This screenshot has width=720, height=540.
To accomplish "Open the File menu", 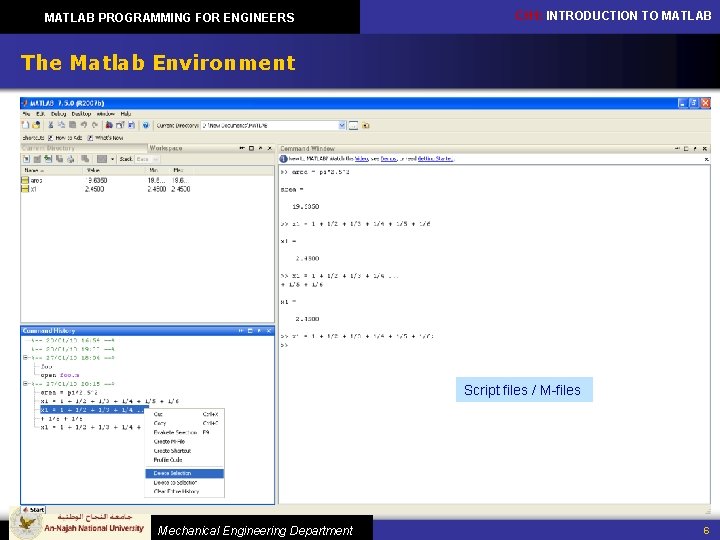I will coord(26,114).
